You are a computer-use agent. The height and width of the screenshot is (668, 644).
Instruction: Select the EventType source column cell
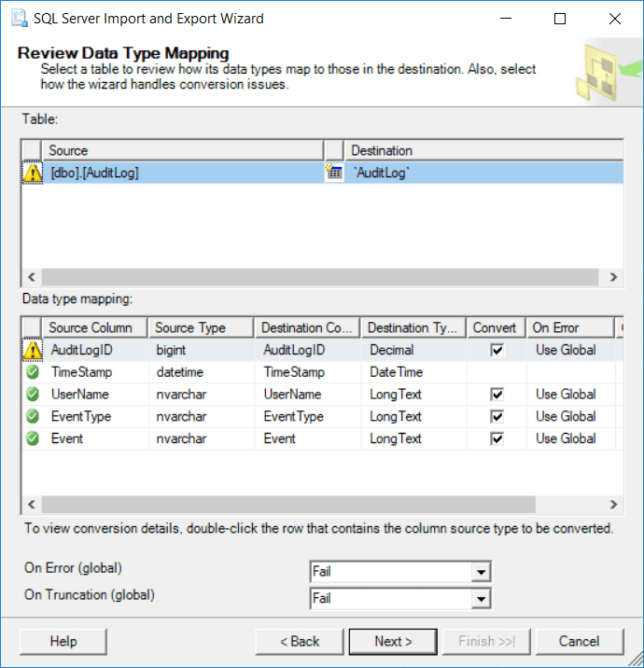[95, 416]
